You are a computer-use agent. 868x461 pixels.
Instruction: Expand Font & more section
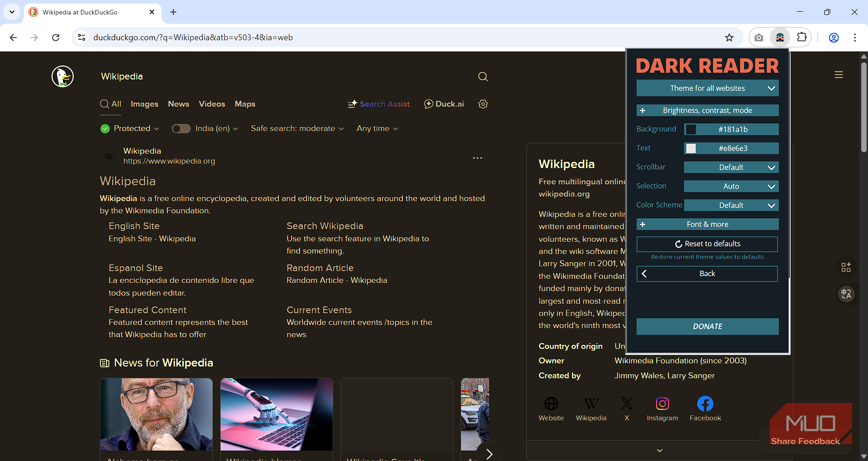[x=708, y=224]
